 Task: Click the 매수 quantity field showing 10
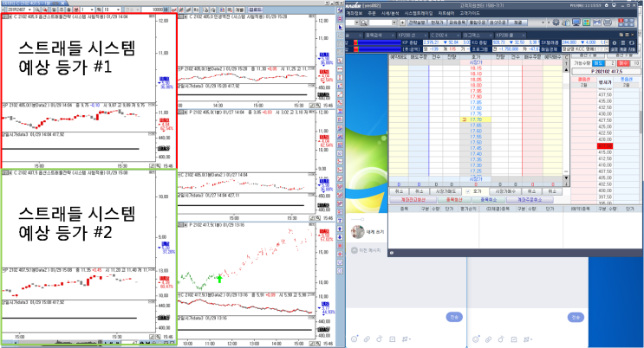click(x=636, y=63)
